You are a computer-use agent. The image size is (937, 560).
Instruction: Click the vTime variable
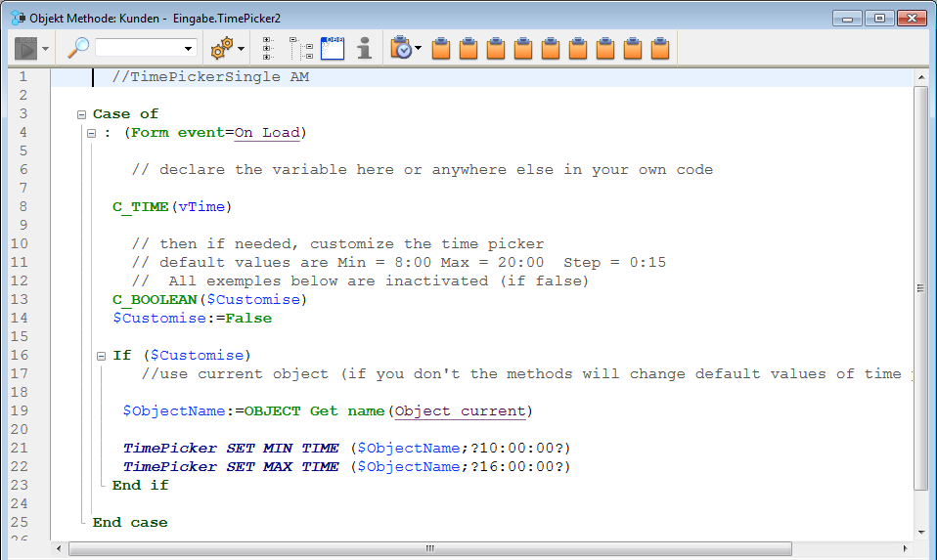pos(201,206)
